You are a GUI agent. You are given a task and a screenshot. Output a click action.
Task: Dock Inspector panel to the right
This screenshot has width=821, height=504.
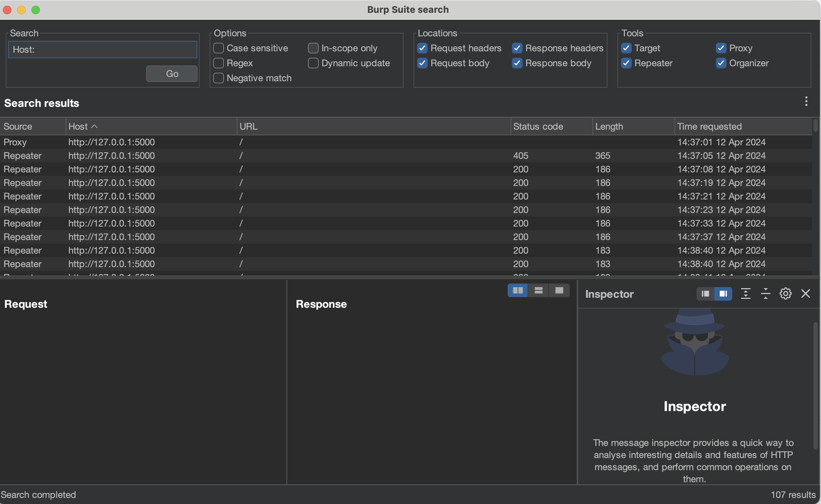click(x=723, y=294)
